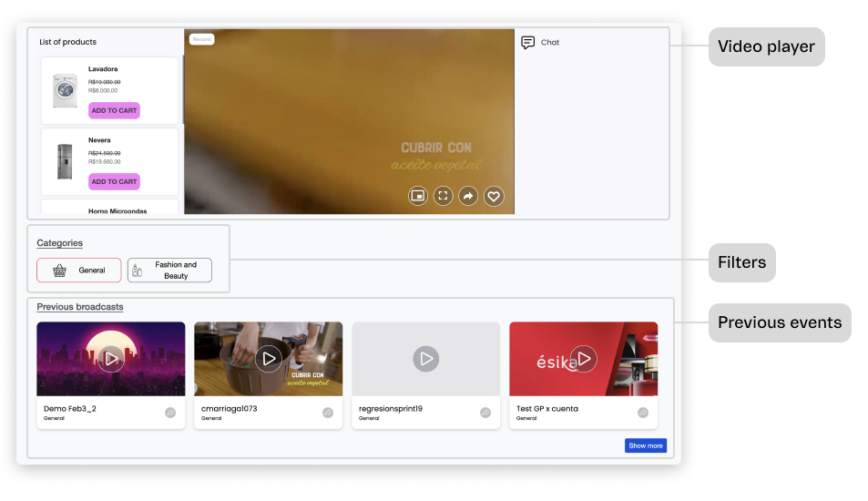Add Lavadora to cart
868x501 pixels.
(114, 110)
